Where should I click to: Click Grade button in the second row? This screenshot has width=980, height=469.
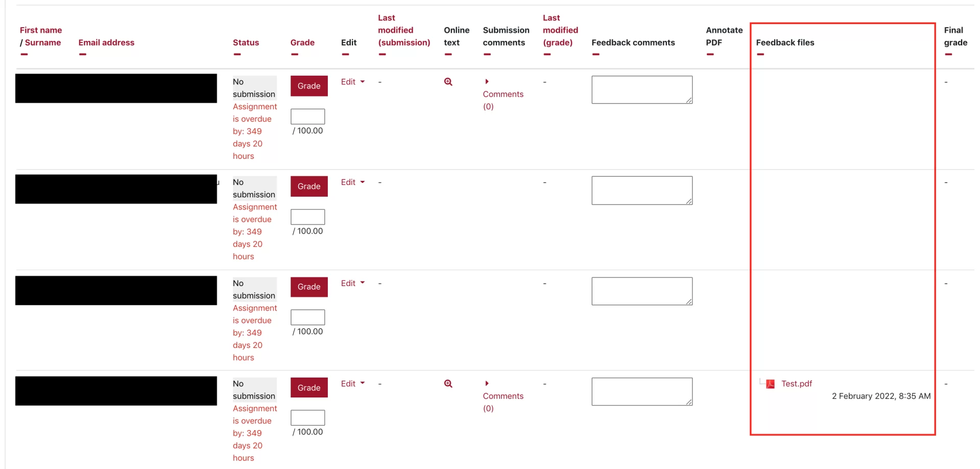click(309, 186)
